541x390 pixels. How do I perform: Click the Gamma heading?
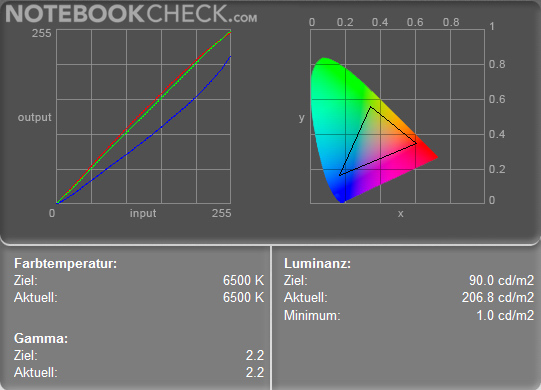(x=41, y=339)
